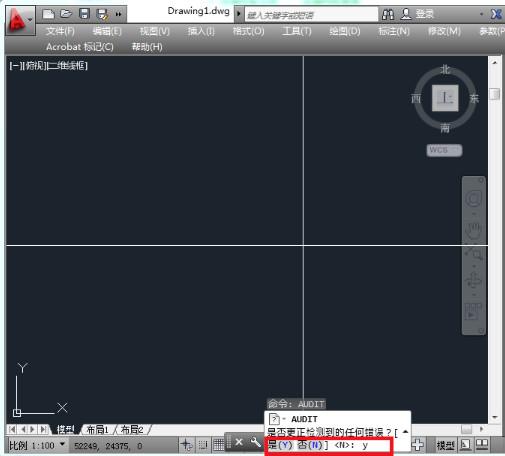Toggle the snap mode status button
Viewport: 505px width, 456px height.
[x=203, y=444]
